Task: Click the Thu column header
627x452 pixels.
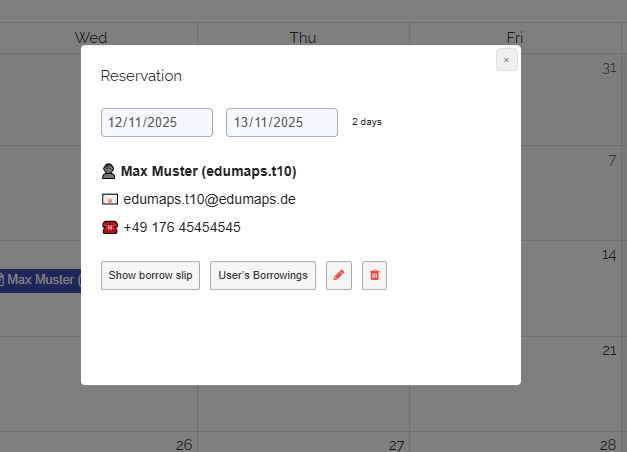Action: [x=303, y=38]
